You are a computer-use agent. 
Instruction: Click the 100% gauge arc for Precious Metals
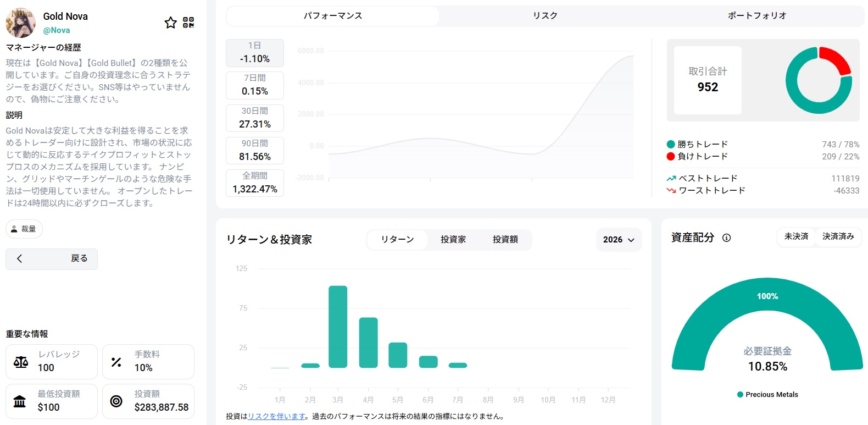click(767, 296)
